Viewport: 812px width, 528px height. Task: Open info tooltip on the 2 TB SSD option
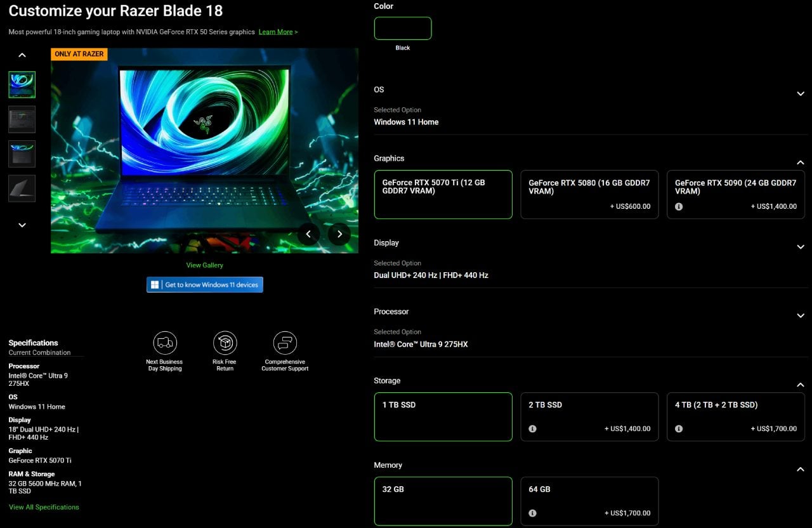[533, 428]
